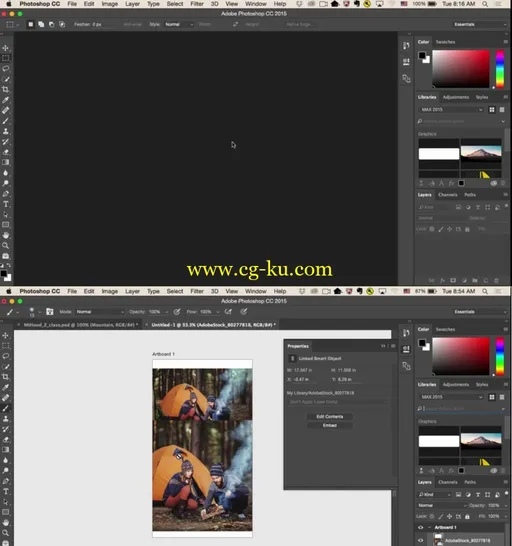Image resolution: width=512 pixels, height=546 pixels.
Task: Toggle pressure for opacity next to Opacity 100%
Action: tap(177, 312)
